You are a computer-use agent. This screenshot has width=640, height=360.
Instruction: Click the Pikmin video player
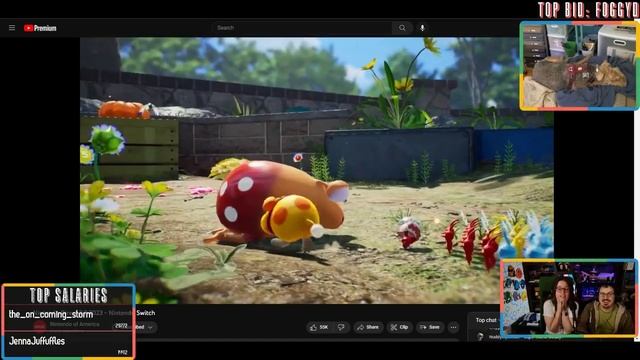tap(317, 170)
